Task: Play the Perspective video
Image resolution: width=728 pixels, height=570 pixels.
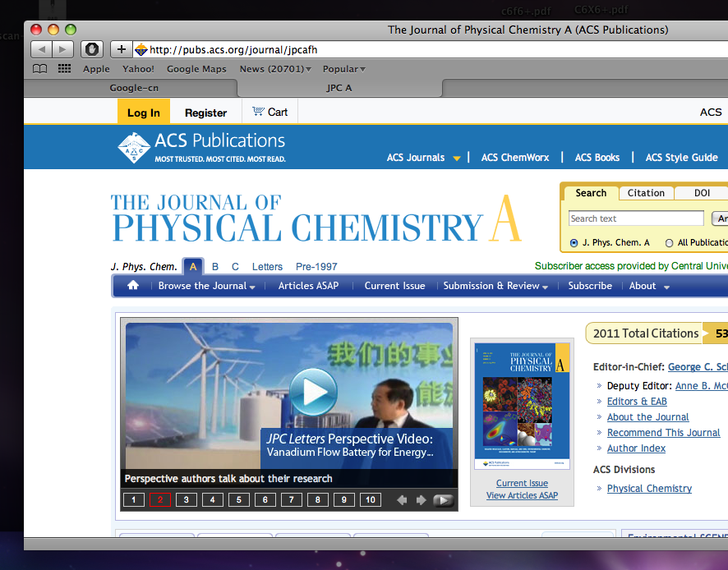Action: 313,392
